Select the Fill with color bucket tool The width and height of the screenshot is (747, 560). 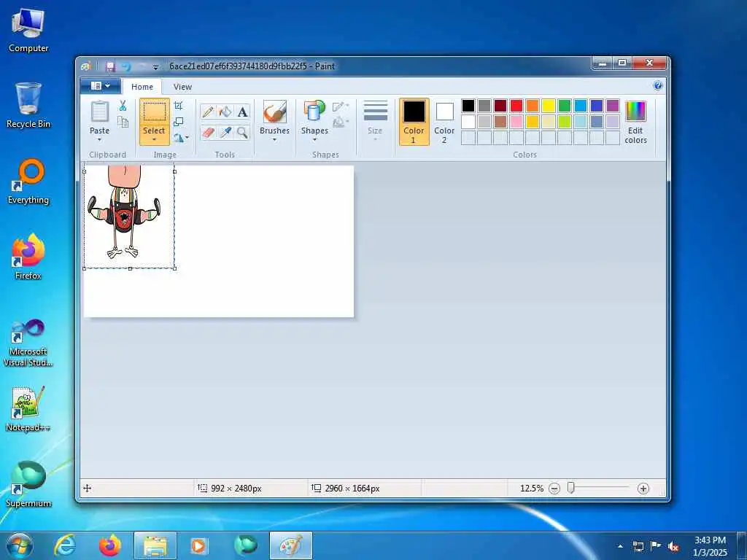[x=225, y=112]
